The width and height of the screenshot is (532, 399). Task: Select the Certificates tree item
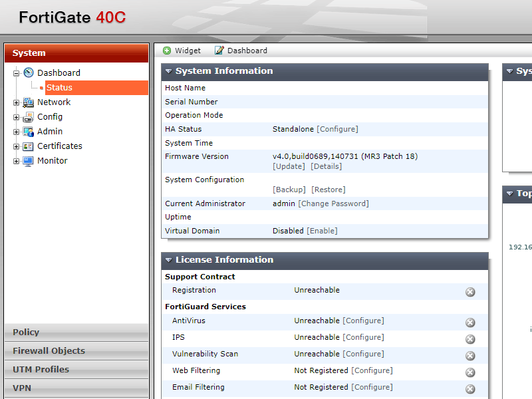pos(60,146)
